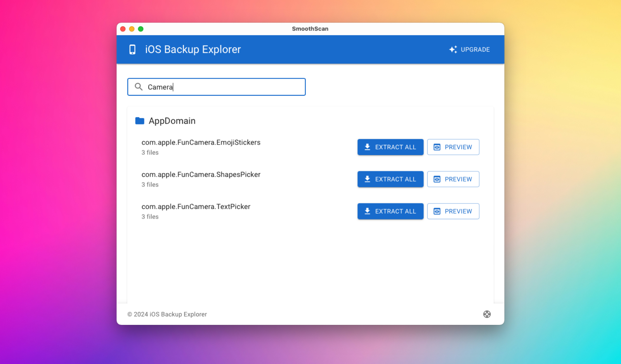Click the © 2024 iOS Backup Explorer text
This screenshot has height=364, width=621.
click(167, 314)
